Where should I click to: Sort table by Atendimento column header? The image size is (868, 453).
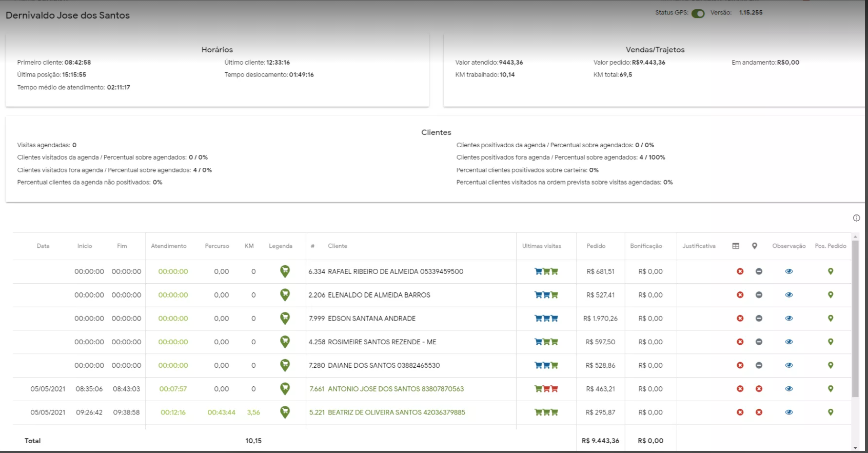pos(169,246)
